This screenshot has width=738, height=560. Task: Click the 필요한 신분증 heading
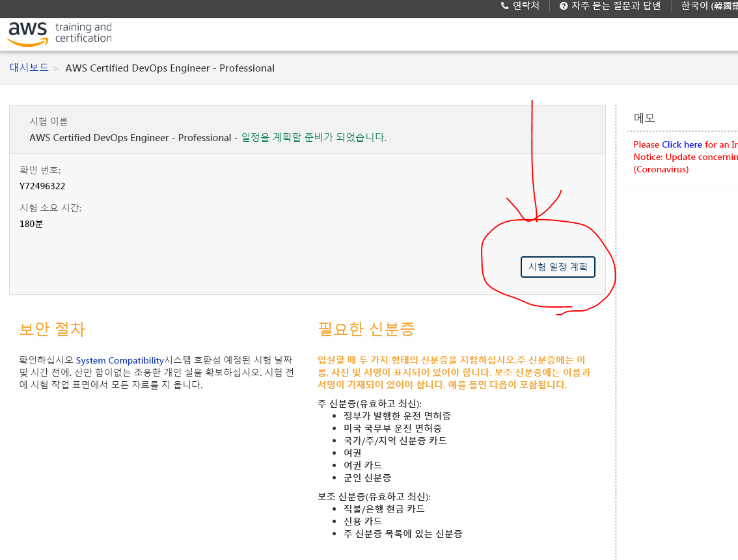tap(366, 329)
